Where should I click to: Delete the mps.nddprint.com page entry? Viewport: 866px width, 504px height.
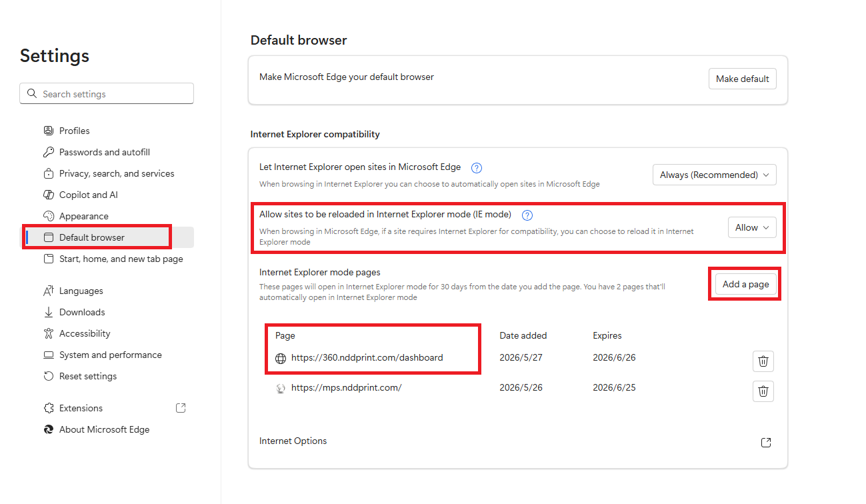pyautogui.click(x=763, y=391)
